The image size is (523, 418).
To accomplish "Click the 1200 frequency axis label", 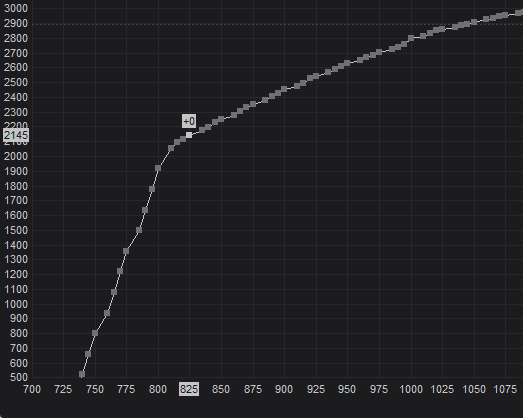I will point(16,274).
